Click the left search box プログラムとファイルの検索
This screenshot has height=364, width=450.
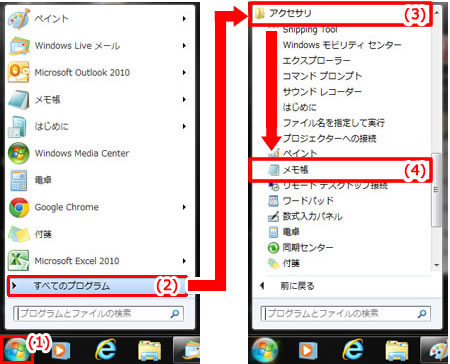pyautogui.click(x=99, y=314)
